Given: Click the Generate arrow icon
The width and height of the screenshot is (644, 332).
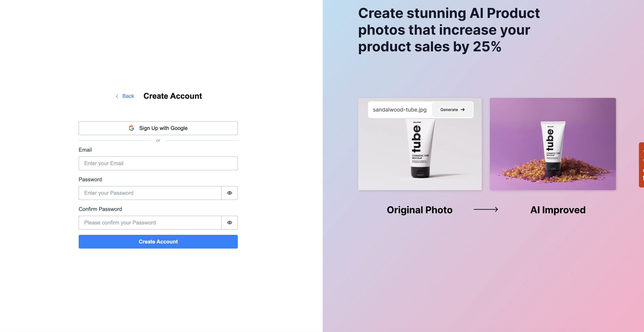Looking at the screenshot, I should coord(463,110).
